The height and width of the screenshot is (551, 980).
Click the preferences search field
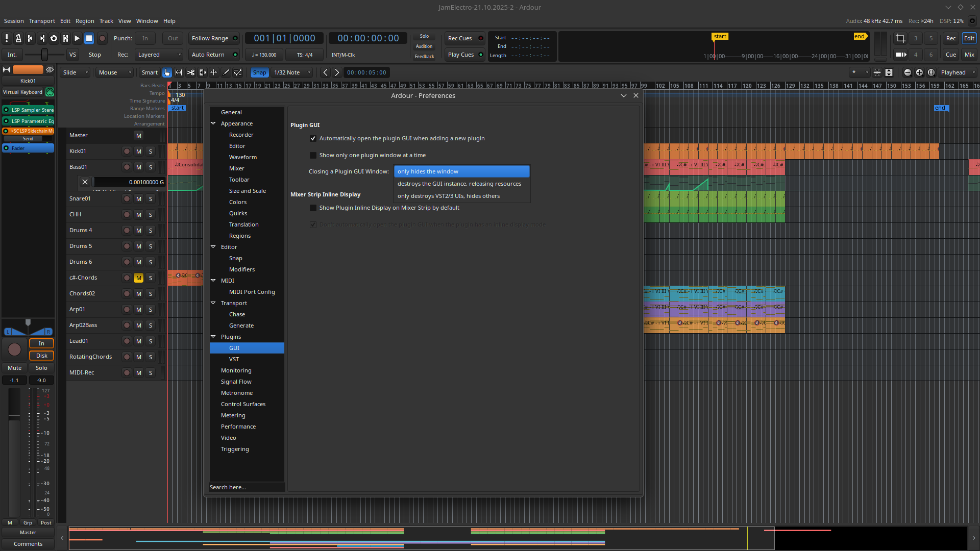click(x=247, y=488)
